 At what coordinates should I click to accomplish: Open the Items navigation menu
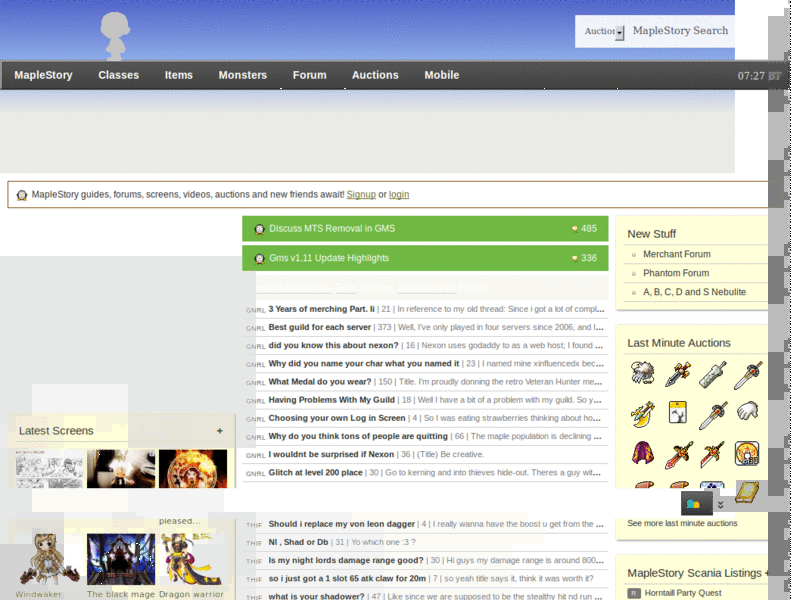click(x=179, y=75)
